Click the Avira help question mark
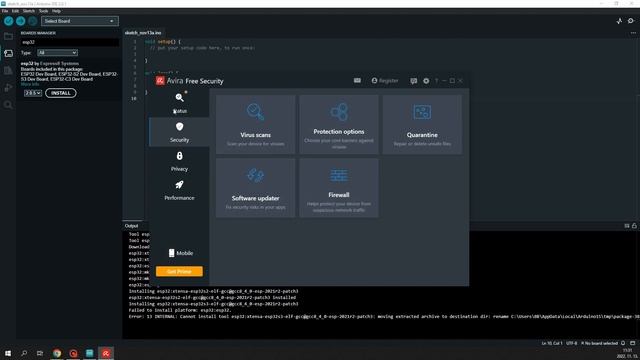Image resolution: width=640 pixels, height=360 pixels. (436, 81)
